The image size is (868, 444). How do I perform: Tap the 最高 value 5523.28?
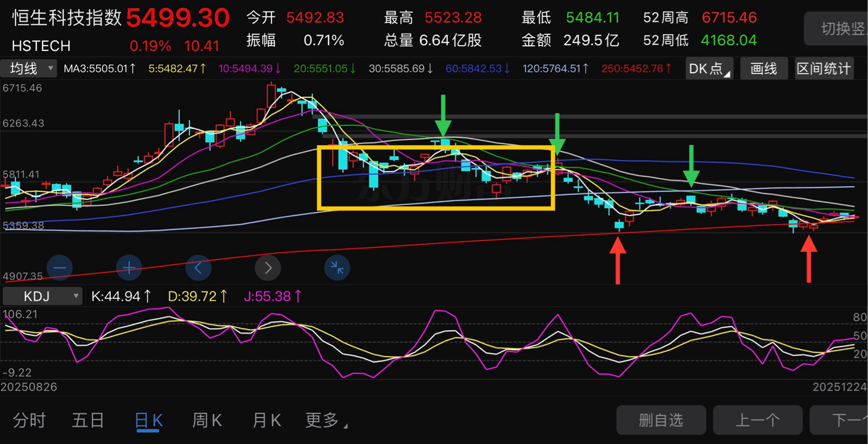pyautogui.click(x=453, y=17)
